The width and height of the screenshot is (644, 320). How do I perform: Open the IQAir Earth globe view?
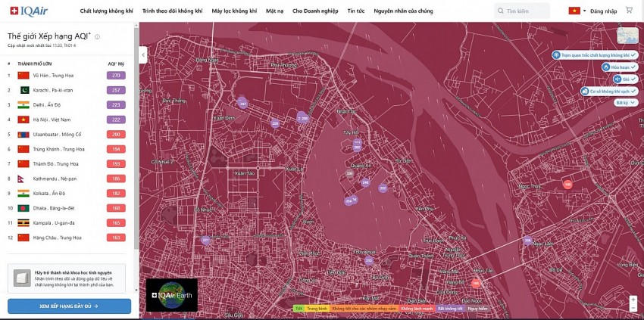pyautogui.click(x=172, y=295)
